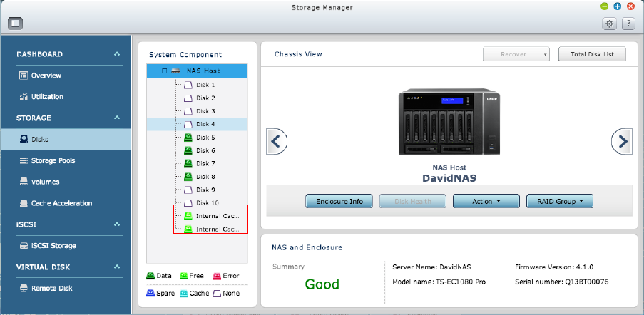Open the Recover dropdown

click(516, 54)
